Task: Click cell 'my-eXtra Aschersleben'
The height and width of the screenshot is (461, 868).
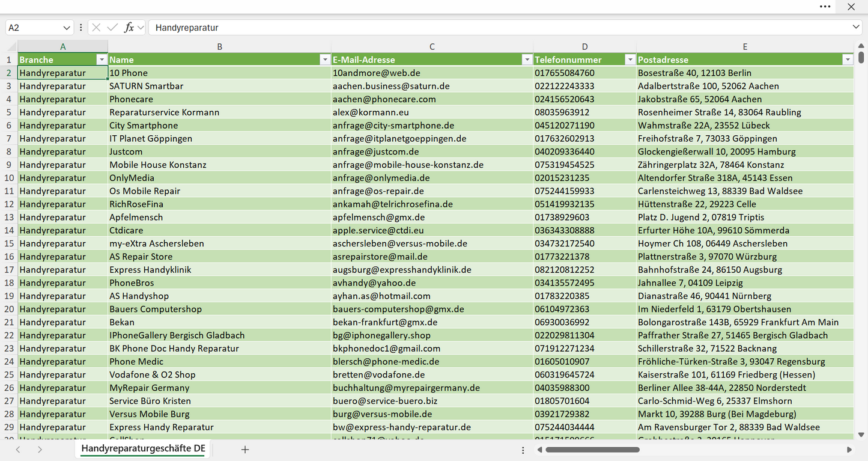Action: 220,243
